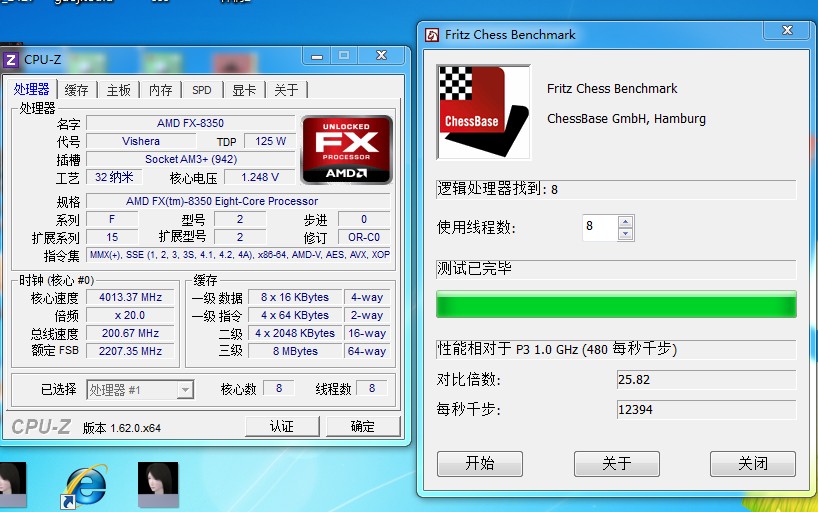Click the 使用线程数 input field showing 8
The width and height of the screenshot is (818, 512).
pyautogui.click(x=600, y=228)
